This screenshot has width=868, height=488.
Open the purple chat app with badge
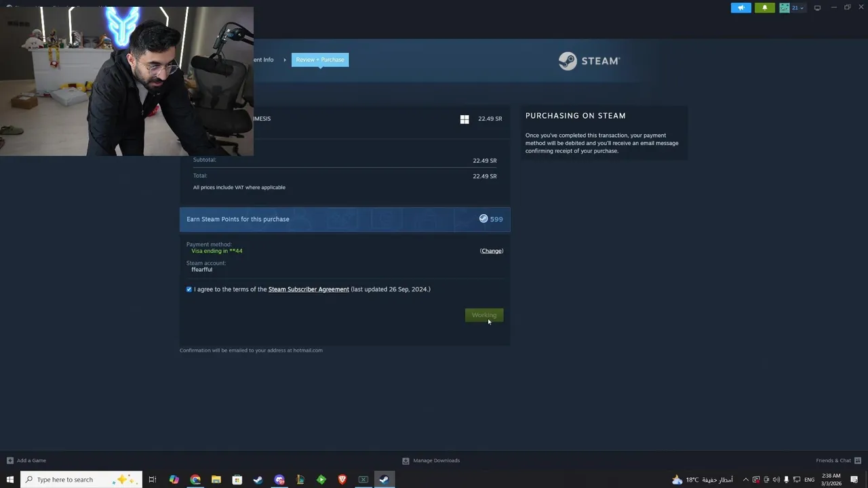click(x=279, y=480)
